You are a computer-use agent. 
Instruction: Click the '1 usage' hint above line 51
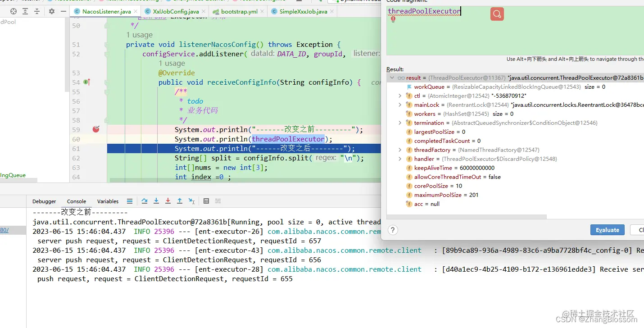[139, 35]
